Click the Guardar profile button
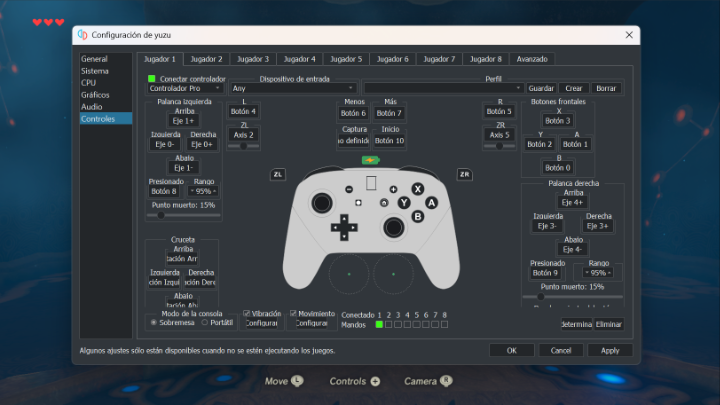Image resolution: width=720 pixels, height=405 pixels. [x=541, y=88]
